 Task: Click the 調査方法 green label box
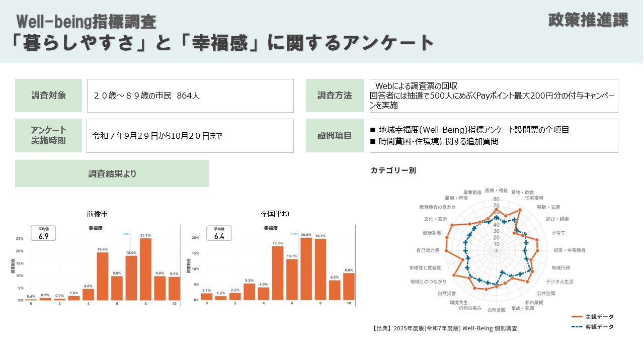point(335,96)
